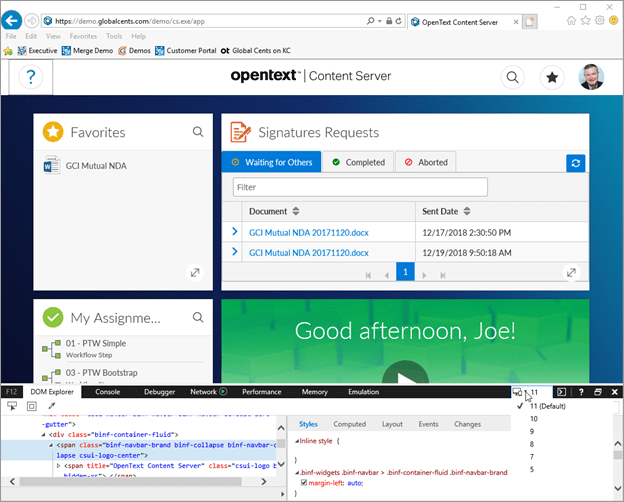Click the Select element tool in DOM Explorer

tap(12, 406)
